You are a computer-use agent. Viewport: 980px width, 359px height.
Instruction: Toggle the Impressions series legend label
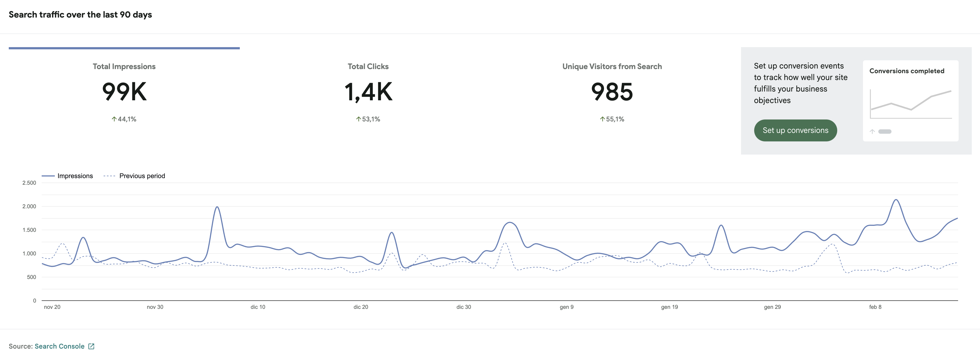point(75,176)
